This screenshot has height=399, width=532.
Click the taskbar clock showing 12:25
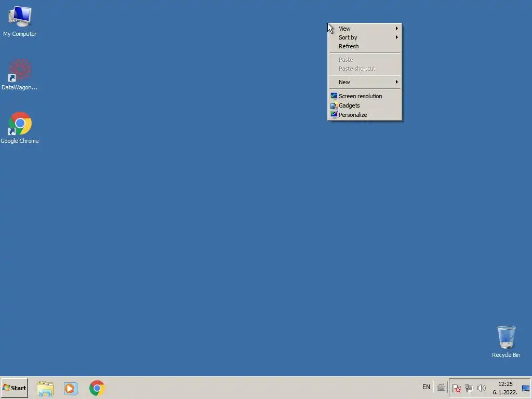point(505,388)
